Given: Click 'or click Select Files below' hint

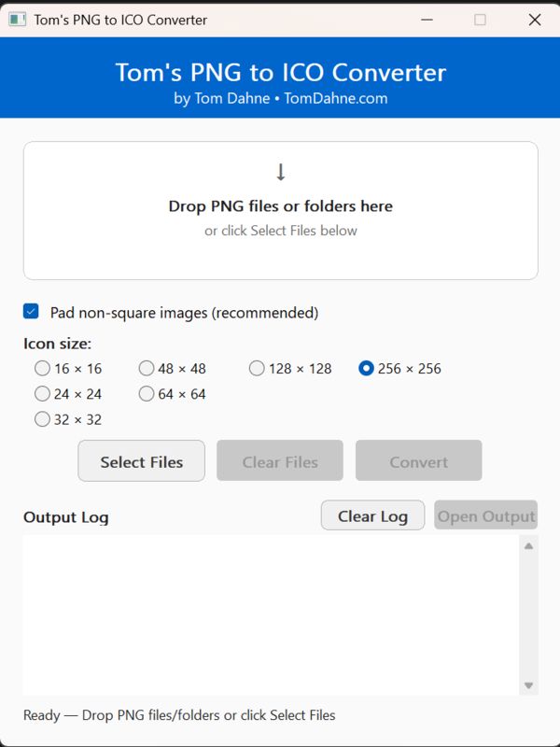Looking at the screenshot, I should [281, 231].
